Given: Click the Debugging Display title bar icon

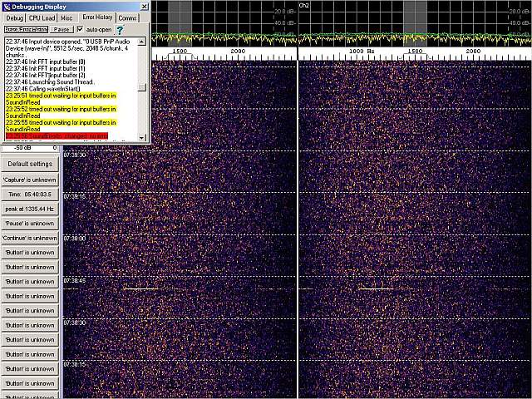Looking at the screenshot, I should pos(7,6).
